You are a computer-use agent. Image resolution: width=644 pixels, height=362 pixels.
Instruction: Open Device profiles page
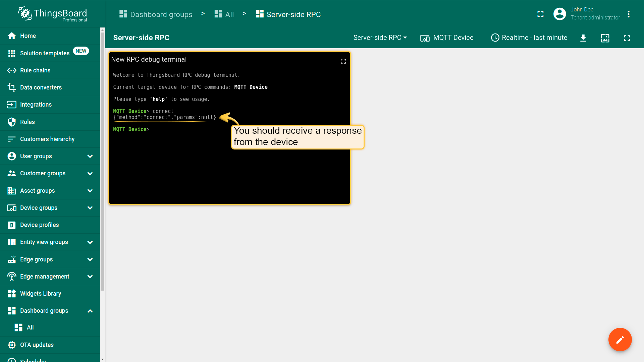pyautogui.click(x=50, y=225)
